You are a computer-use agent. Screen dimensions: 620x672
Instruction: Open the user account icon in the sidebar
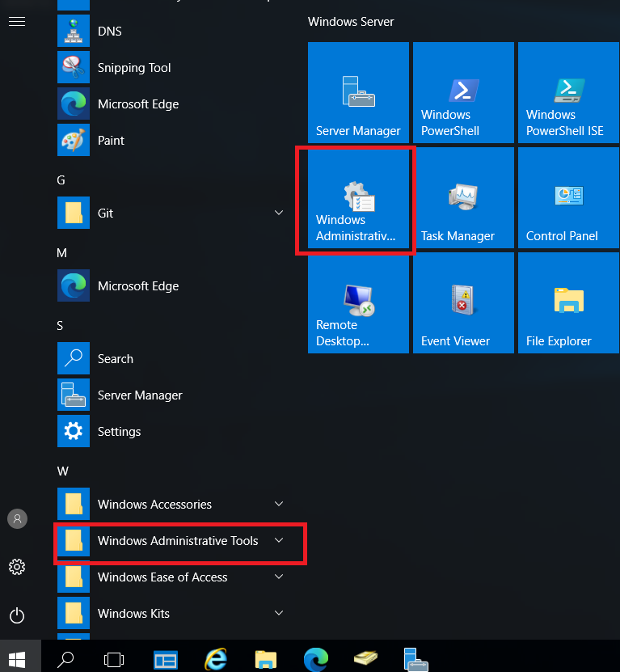17,519
